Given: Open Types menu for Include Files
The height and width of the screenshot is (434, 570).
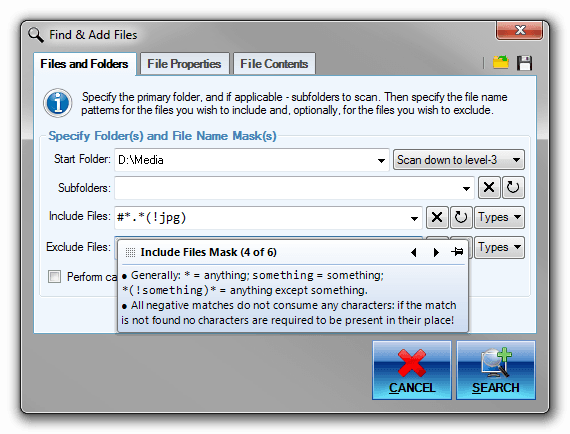Looking at the screenshot, I should 499,217.
